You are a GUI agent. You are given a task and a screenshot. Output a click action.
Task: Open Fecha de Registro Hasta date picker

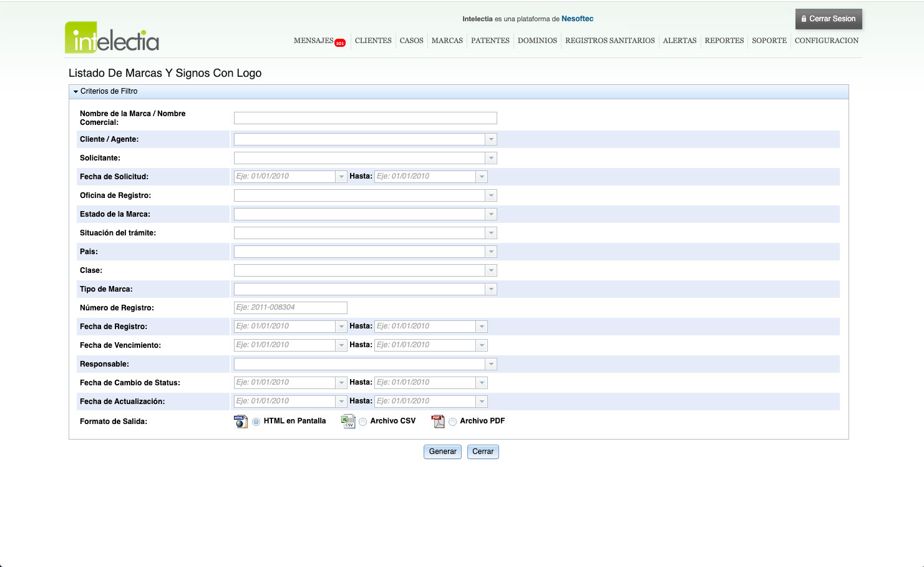[x=482, y=327]
